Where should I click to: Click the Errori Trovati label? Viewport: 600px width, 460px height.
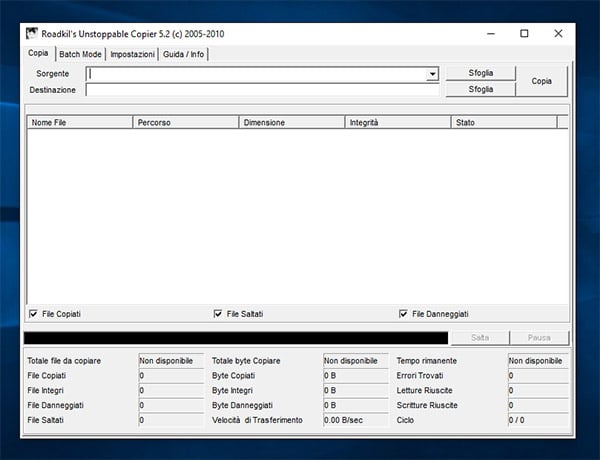420,376
